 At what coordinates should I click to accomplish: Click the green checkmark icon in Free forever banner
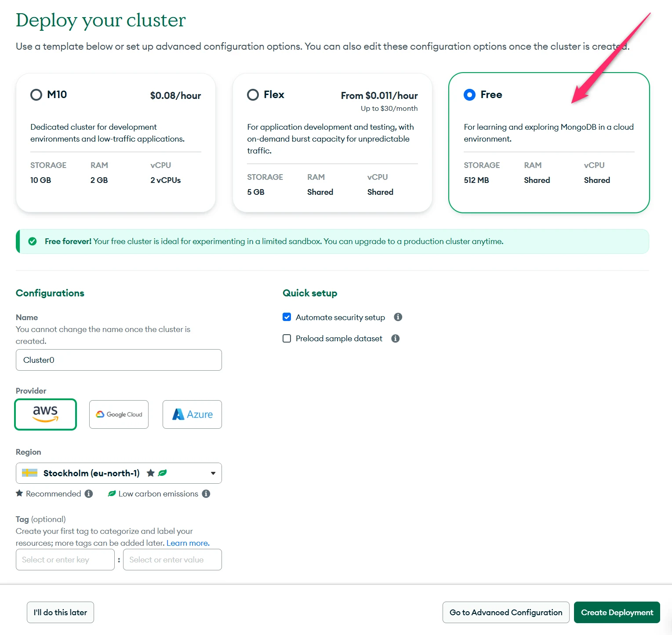pos(33,241)
